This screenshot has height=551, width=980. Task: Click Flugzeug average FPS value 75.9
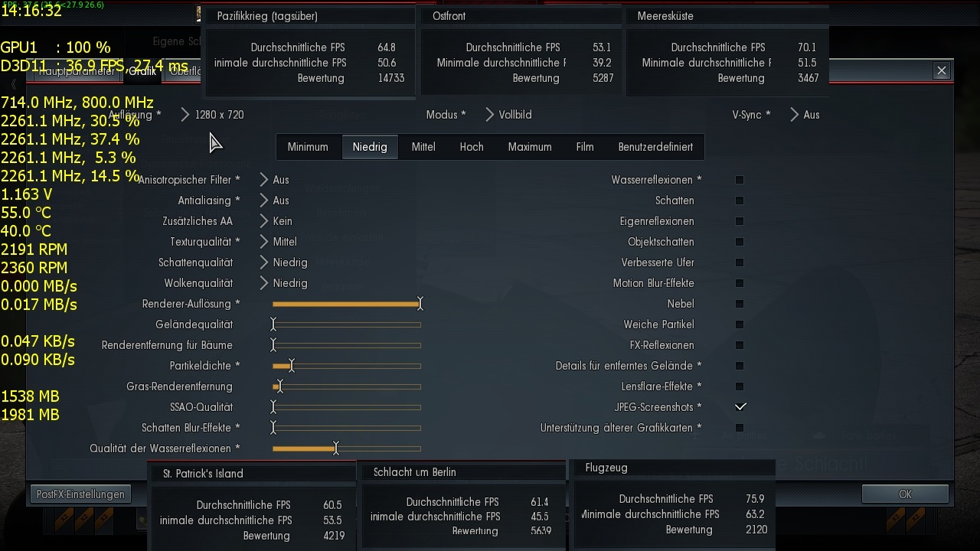[755, 499]
